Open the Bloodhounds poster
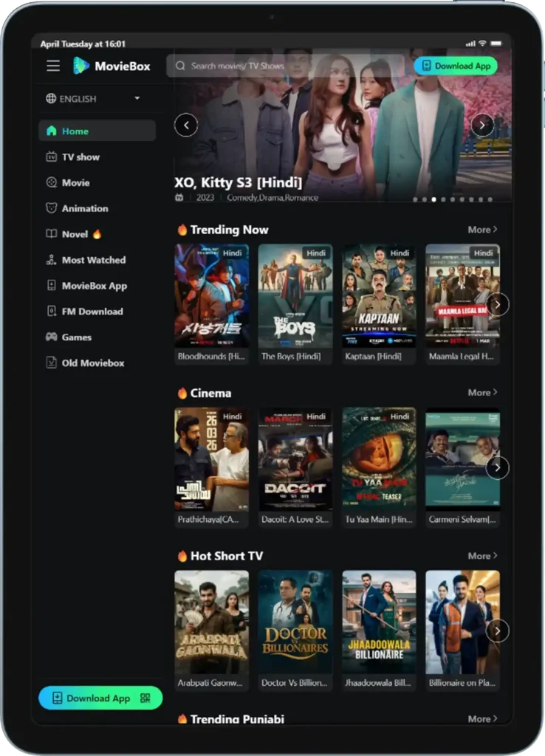Screen dimensions: 545x756 [212, 295]
